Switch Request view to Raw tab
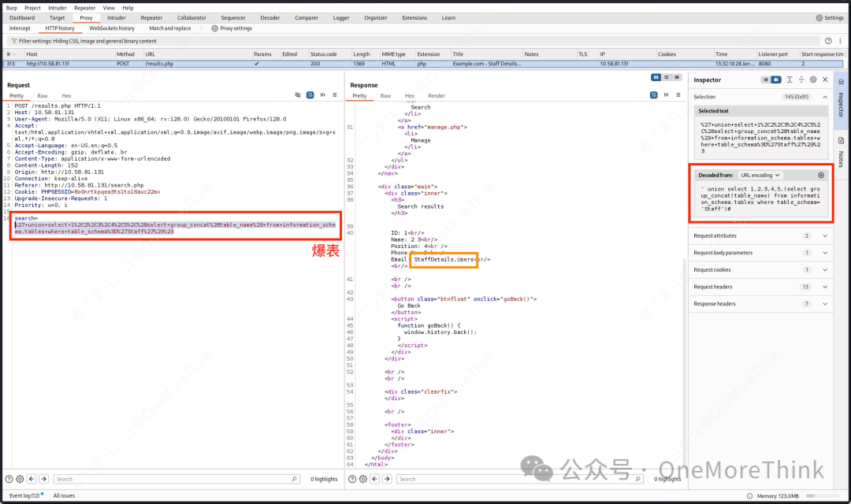Viewport: 851px width, 504px height. click(x=43, y=96)
